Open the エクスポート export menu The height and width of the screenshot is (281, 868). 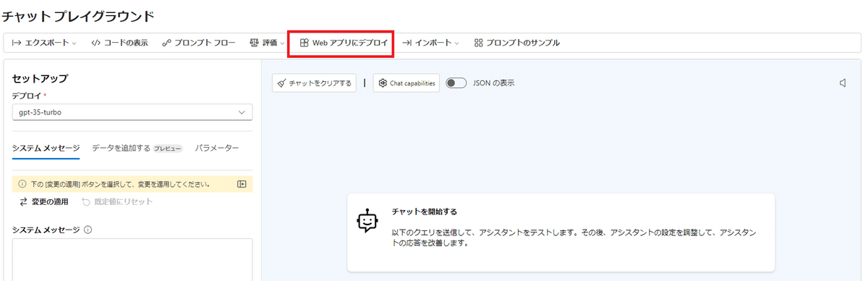click(44, 43)
